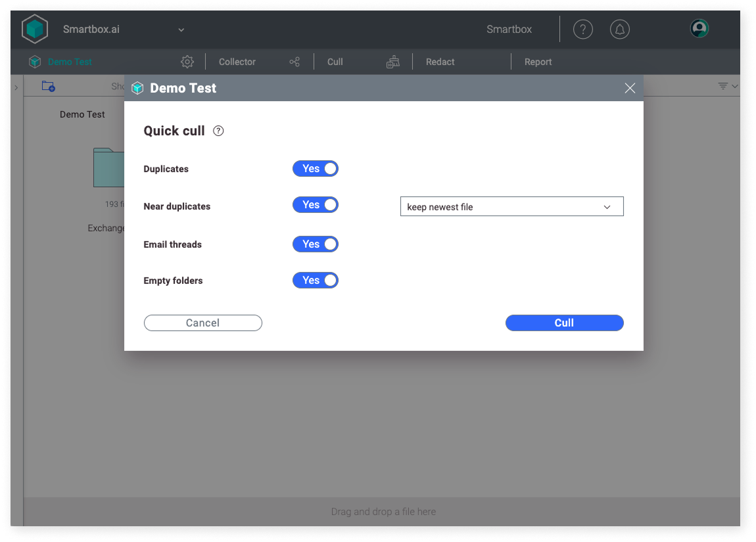Viewport: 756px width, 542px height.
Task: Click the help question mark icon in top bar
Action: coord(583,29)
